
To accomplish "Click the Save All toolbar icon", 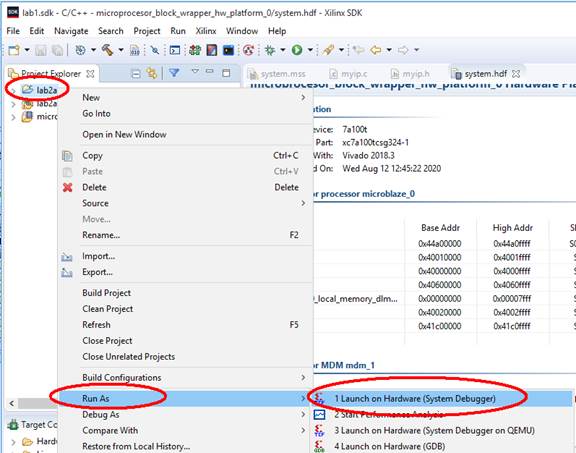I will [57, 50].
